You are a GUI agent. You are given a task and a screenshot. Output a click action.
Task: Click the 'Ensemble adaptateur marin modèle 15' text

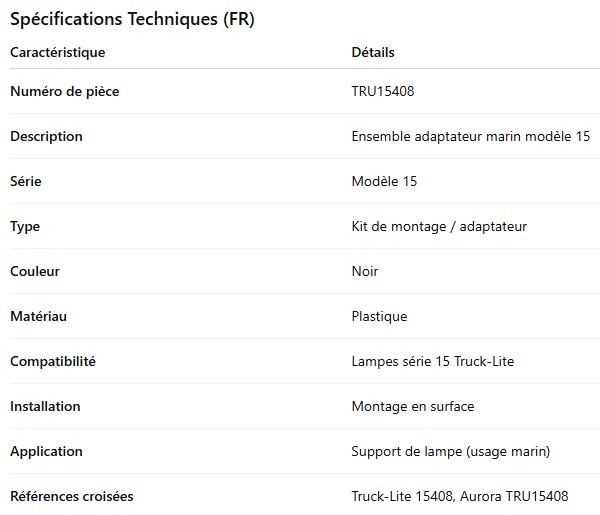[x=470, y=136]
